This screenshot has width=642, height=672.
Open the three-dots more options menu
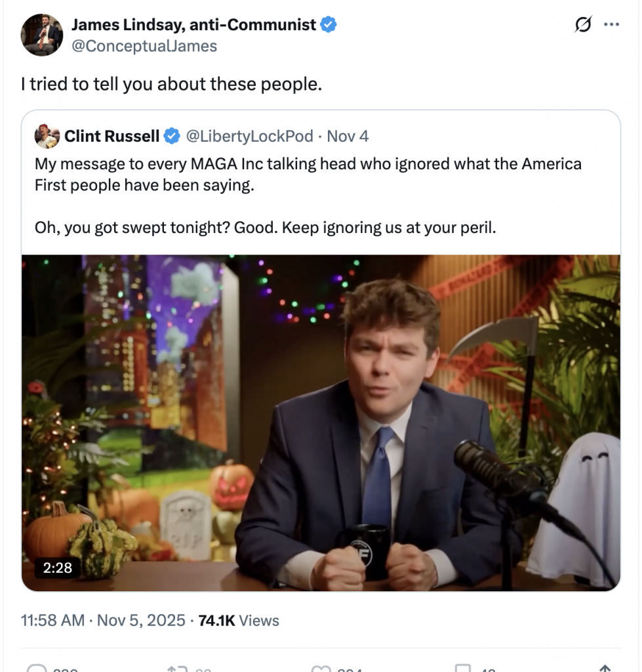coord(611,25)
